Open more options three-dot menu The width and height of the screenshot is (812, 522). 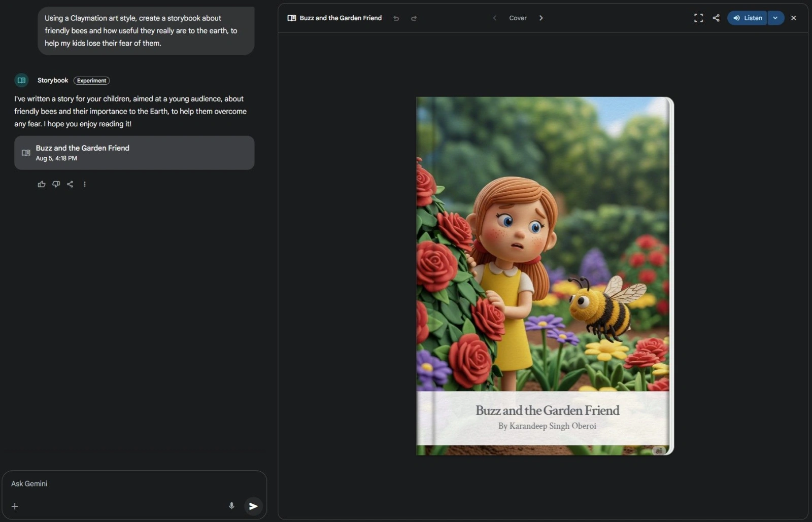(x=84, y=184)
